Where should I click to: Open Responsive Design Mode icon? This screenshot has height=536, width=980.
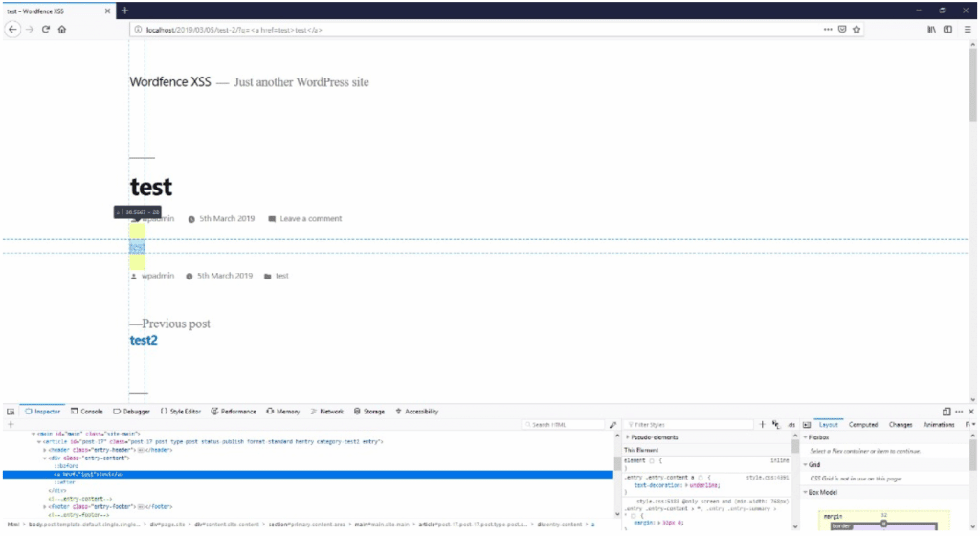coord(947,412)
